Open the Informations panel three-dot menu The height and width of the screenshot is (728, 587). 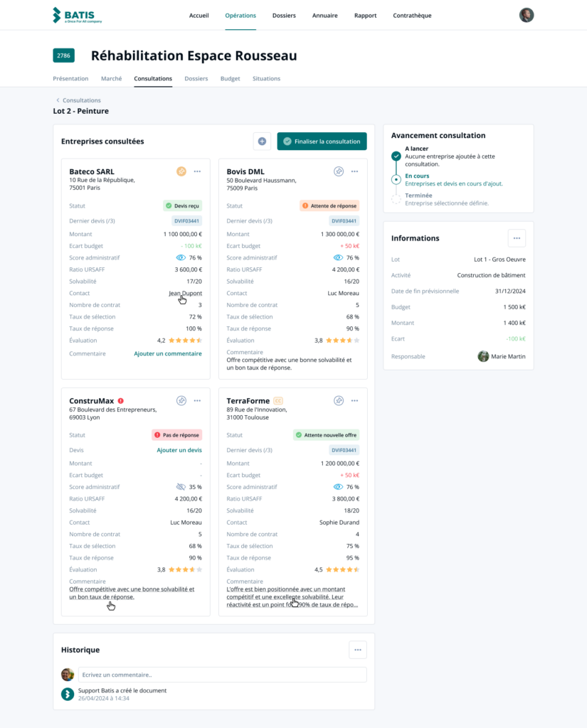[x=517, y=238]
